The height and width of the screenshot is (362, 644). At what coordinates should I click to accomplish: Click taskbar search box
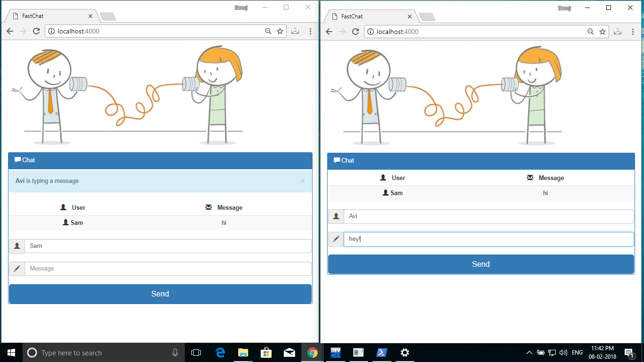[x=104, y=353]
